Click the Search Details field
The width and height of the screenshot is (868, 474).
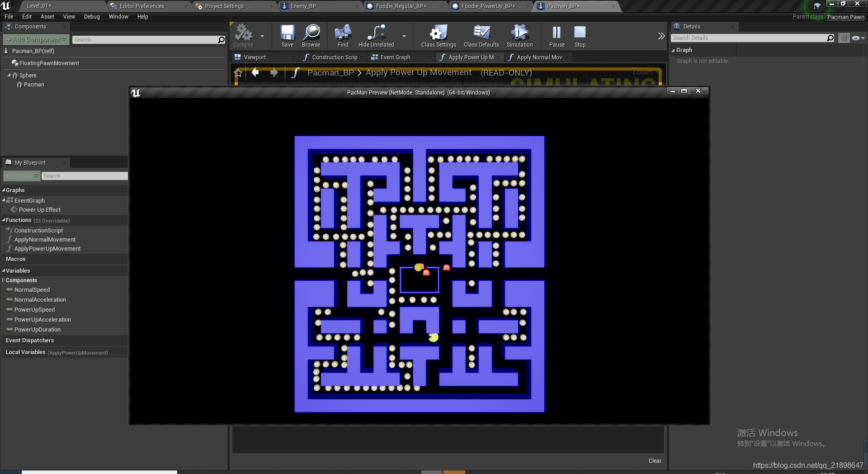[753, 38]
